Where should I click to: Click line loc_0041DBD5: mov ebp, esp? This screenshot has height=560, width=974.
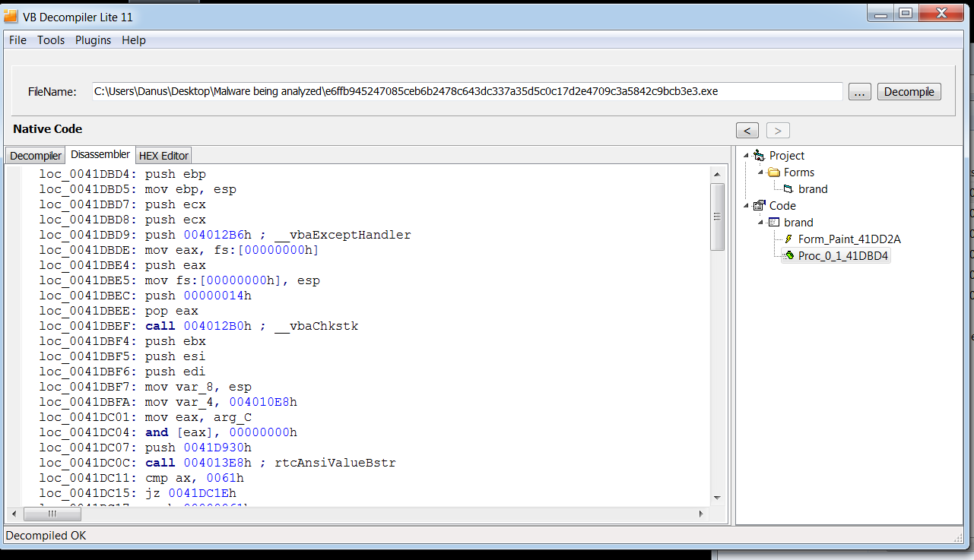tap(138, 189)
